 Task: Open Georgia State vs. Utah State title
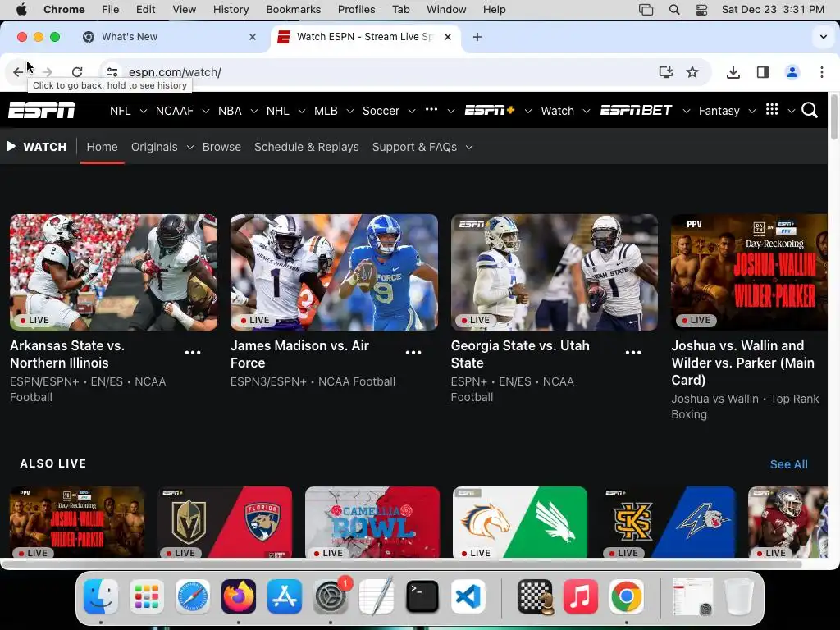pos(520,354)
